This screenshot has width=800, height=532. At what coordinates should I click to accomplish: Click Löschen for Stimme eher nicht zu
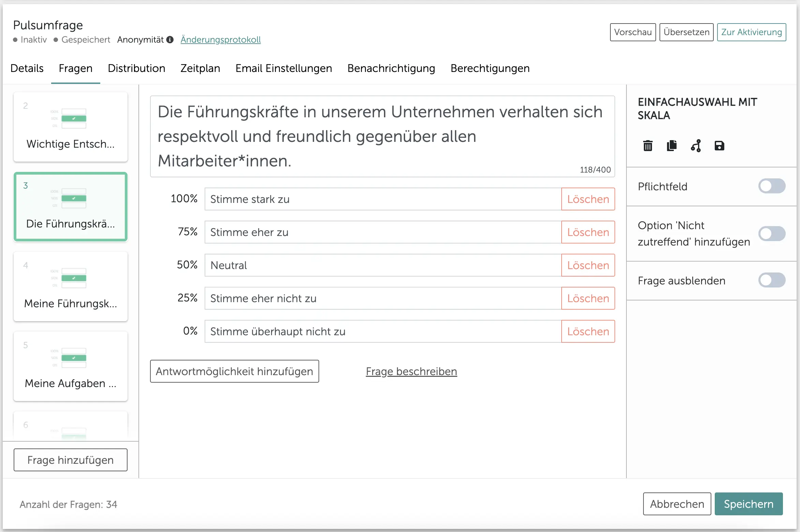click(x=588, y=298)
